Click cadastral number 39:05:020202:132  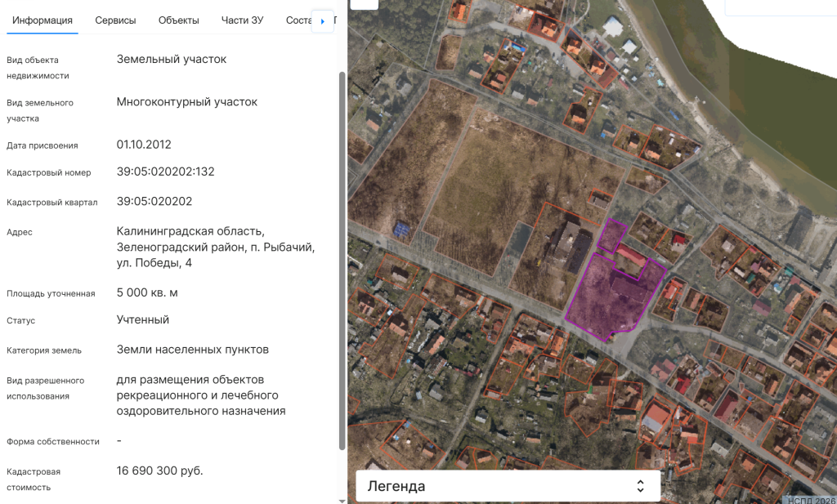[x=165, y=172]
